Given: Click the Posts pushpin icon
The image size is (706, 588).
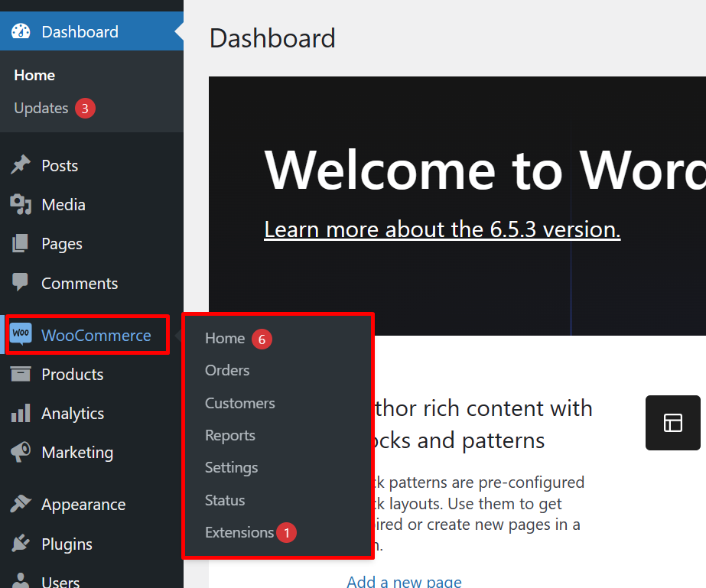Looking at the screenshot, I should (21, 165).
